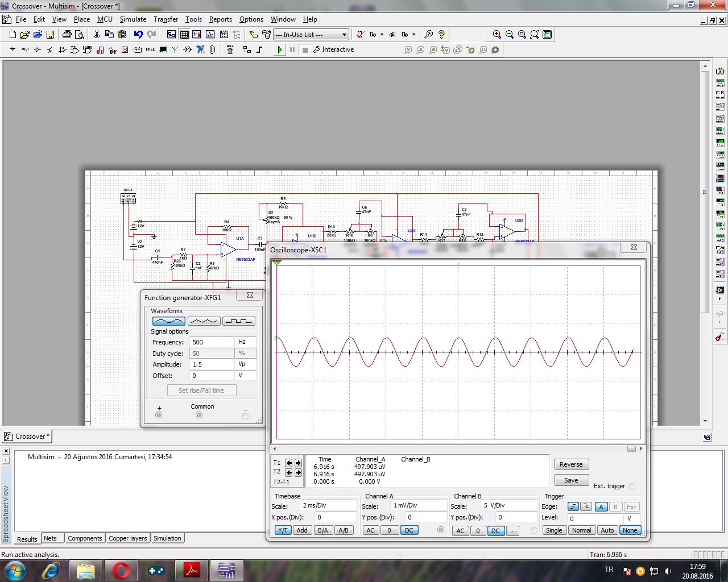Open the frequency unit Hz dropdown
Image resolution: width=728 pixels, height=582 pixels.
246,342
